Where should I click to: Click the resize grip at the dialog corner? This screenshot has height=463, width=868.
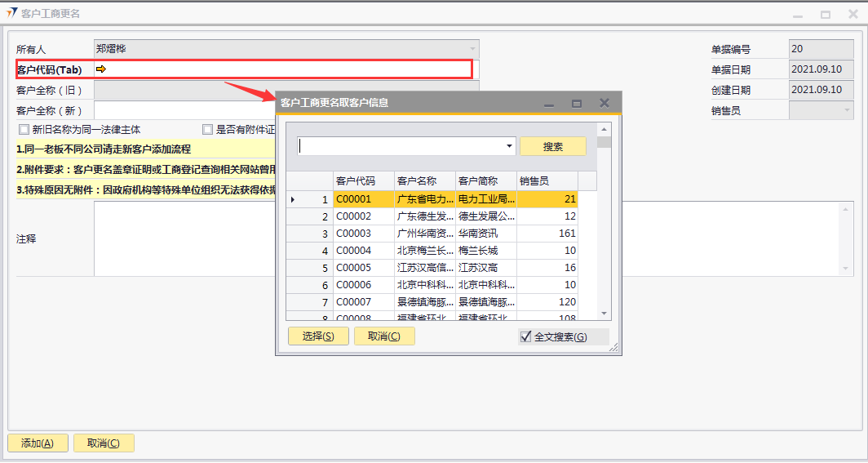pos(613,347)
